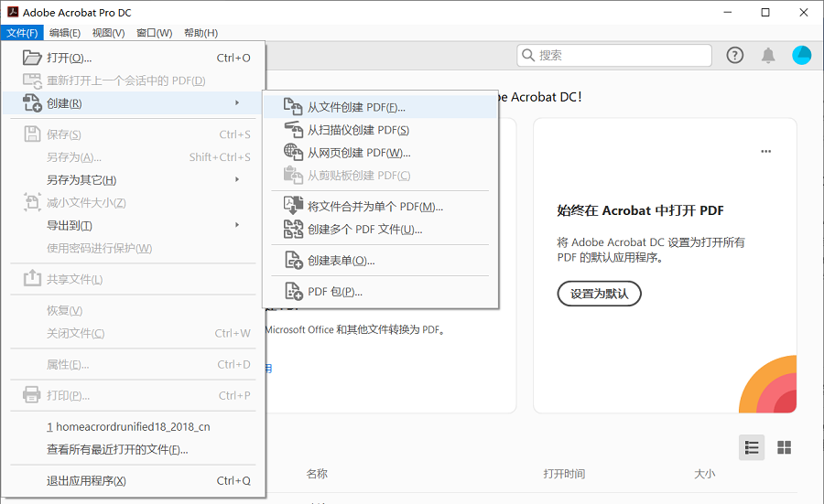
Task: Click the reduce-size icon beside 减小文件大小(Z)
Action: pyautogui.click(x=32, y=202)
